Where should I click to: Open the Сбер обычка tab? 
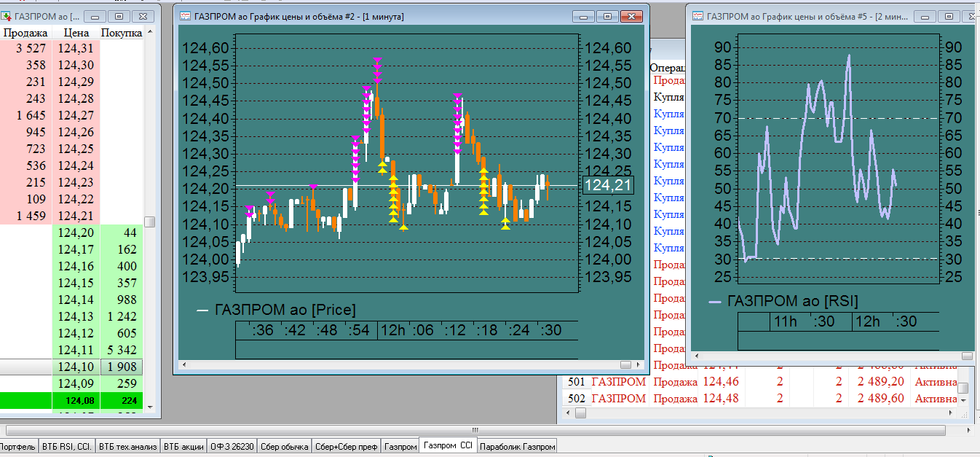click(x=285, y=447)
